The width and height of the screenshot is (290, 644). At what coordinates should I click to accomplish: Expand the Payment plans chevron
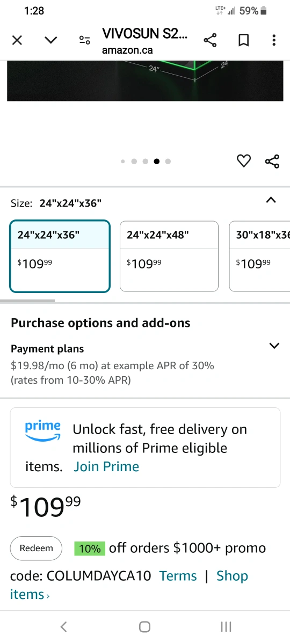coord(274,346)
